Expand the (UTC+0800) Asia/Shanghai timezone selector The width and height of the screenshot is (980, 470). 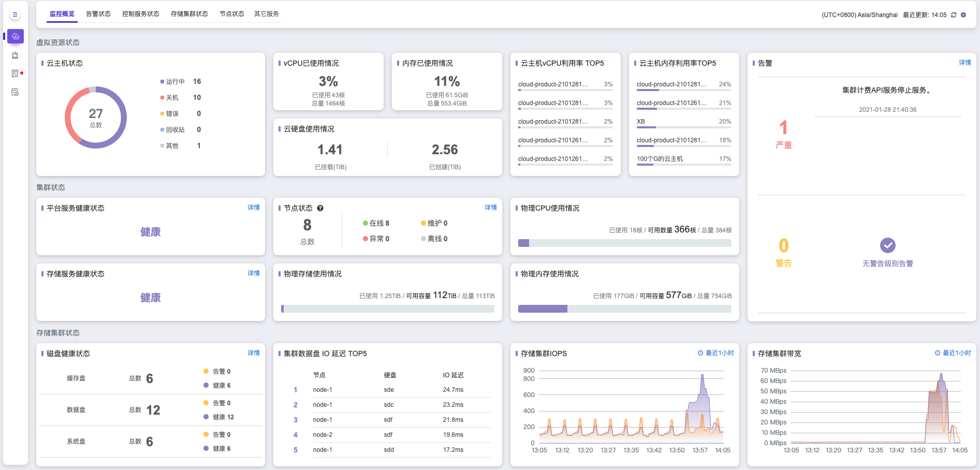coord(859,15)
